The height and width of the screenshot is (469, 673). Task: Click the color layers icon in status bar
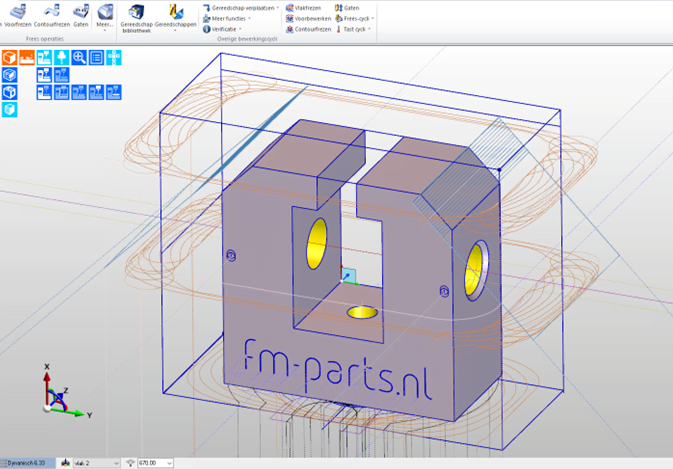[65, 462]
